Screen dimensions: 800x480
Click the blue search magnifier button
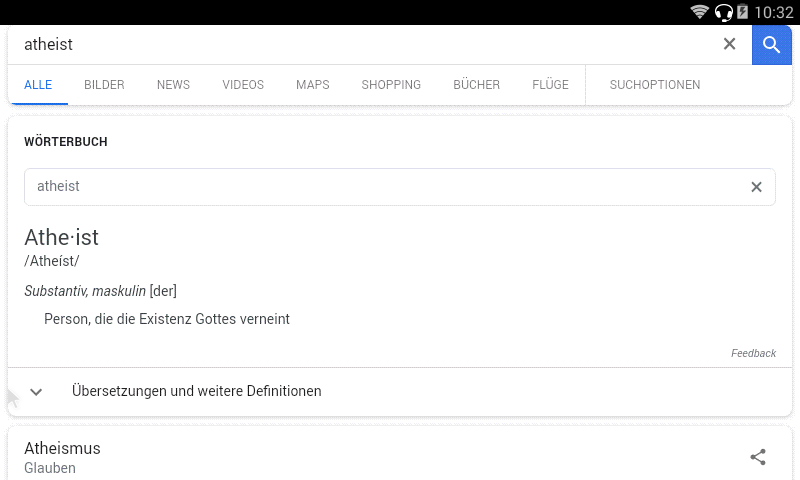pyautogui.click(x=771, y=45)
